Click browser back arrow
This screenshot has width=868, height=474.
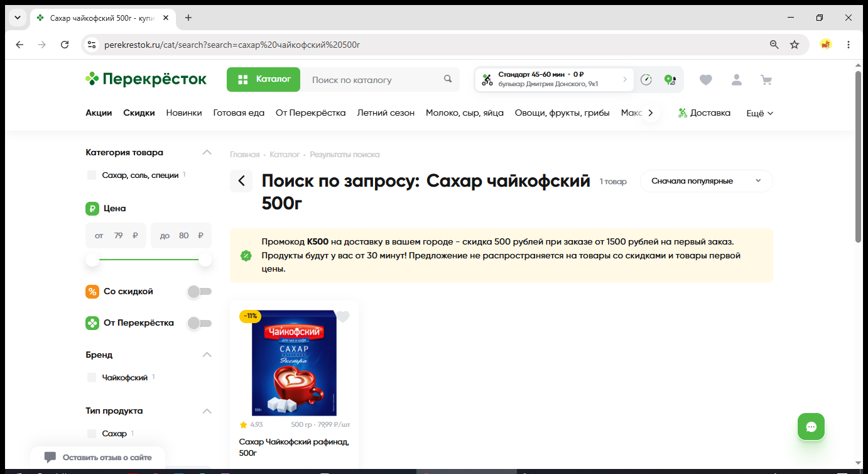click(19, 45)
